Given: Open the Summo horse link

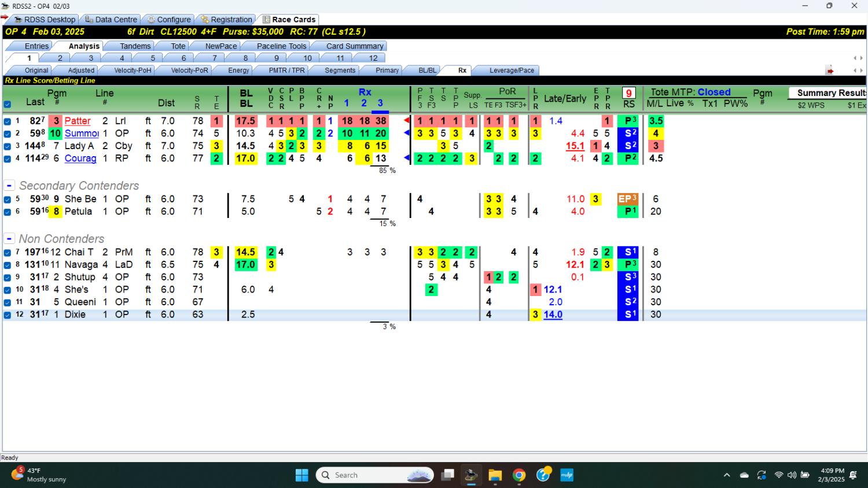Looking at the screenshot, I should click(x=82, y=133).
